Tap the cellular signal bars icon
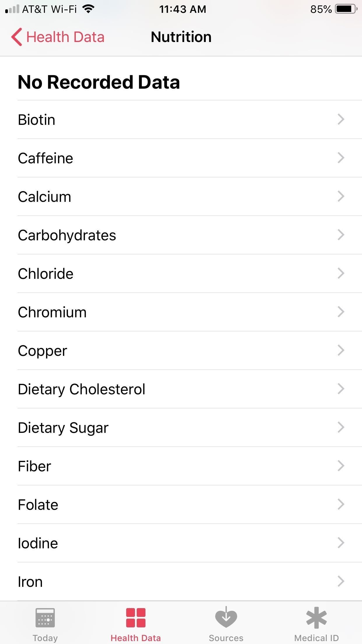 click(12, 9)
